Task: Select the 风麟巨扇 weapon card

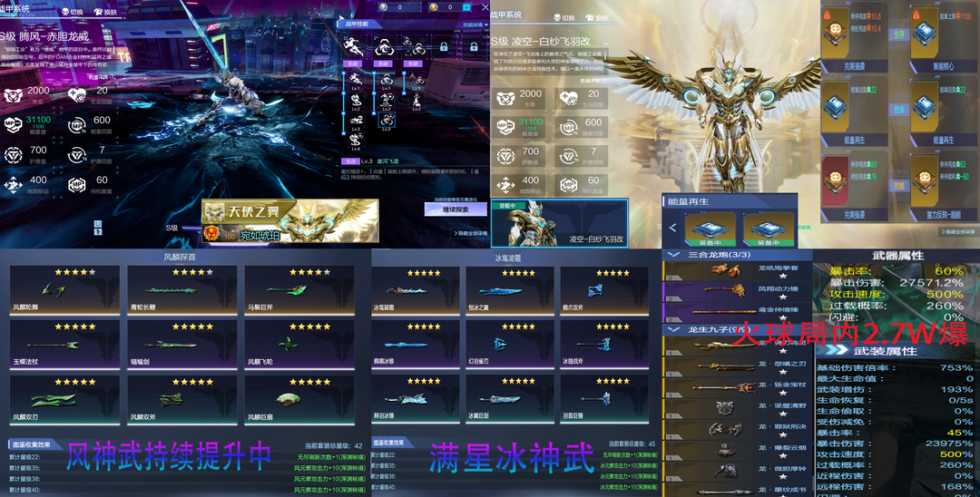Action: click(x=299, y=400)
